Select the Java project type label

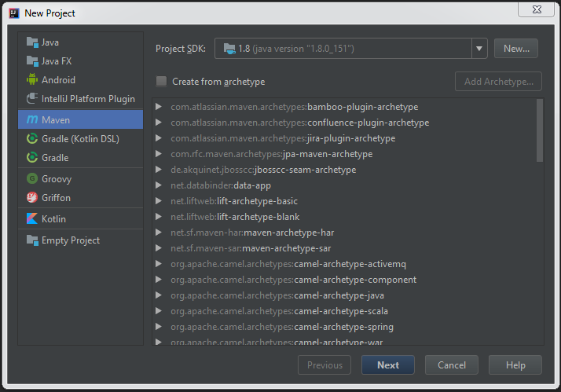(50, 42)
